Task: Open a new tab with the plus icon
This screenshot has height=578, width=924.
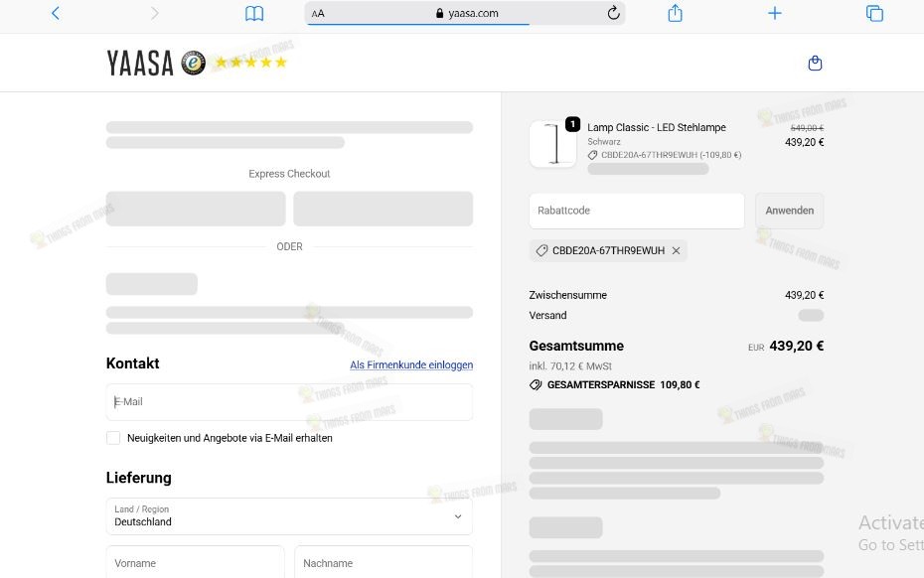Action: pyautogui.click(x=775, y=13)
